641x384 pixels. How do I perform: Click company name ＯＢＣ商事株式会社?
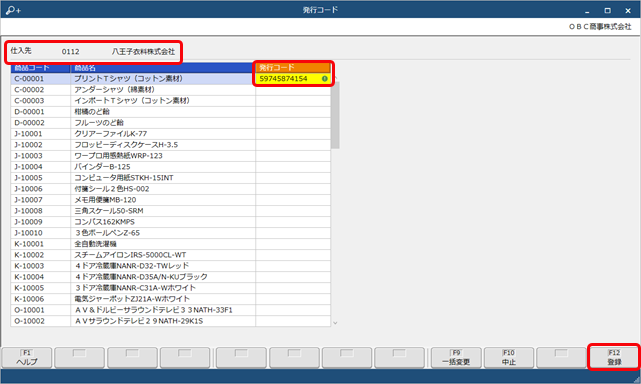[600, 27]
